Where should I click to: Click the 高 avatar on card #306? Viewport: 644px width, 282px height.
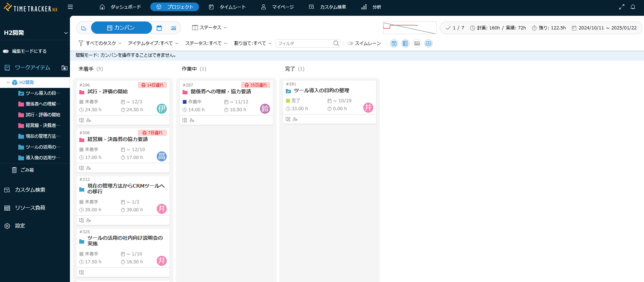162,156
